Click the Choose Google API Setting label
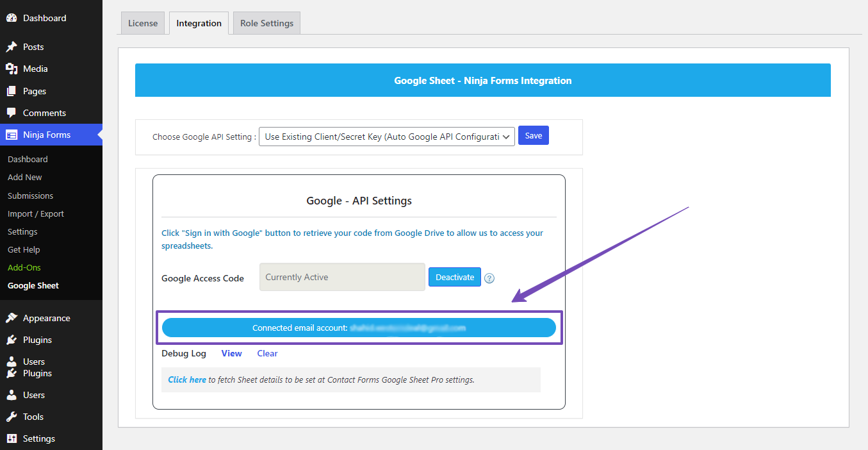 tap(204, 137)
